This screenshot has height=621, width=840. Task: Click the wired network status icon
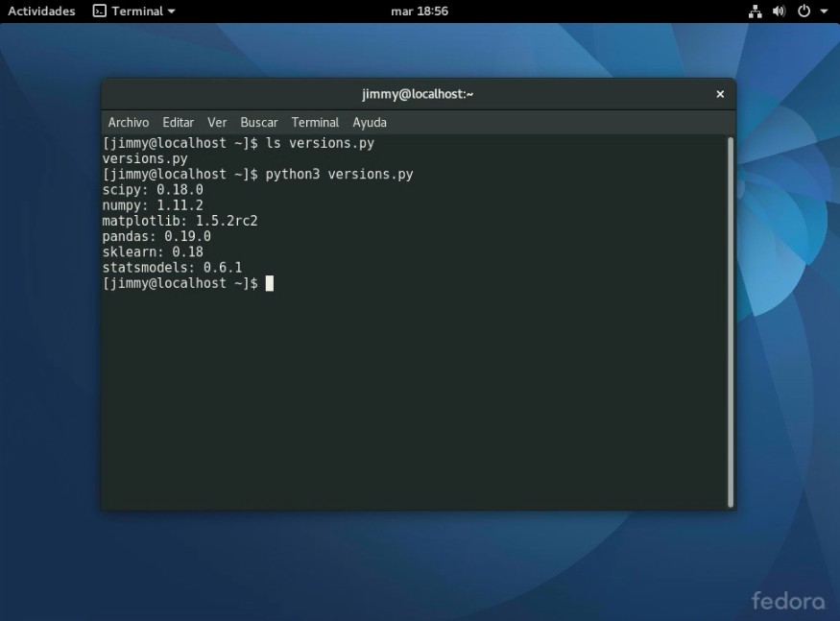pyautogui.click(x=755, y=12)
